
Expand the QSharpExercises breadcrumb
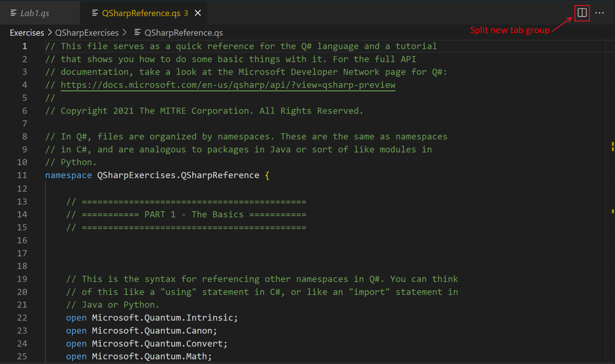[87, 33]
